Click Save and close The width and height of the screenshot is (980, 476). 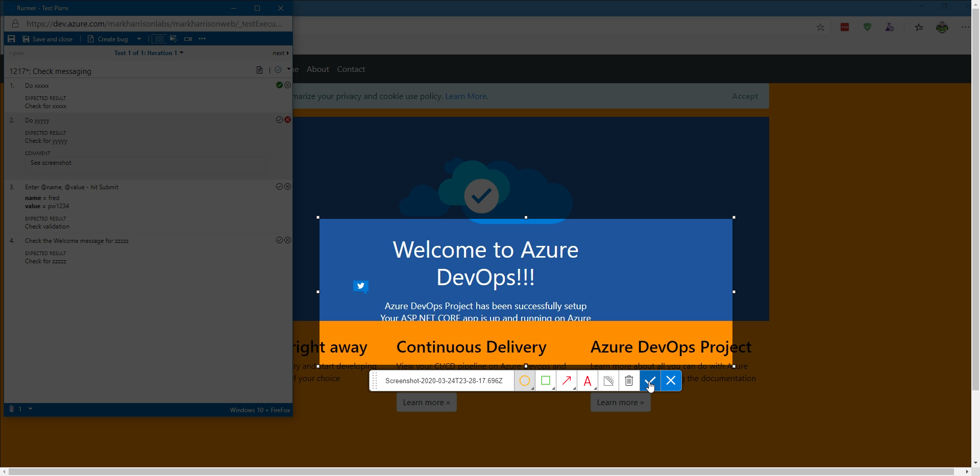coord(47,39)
